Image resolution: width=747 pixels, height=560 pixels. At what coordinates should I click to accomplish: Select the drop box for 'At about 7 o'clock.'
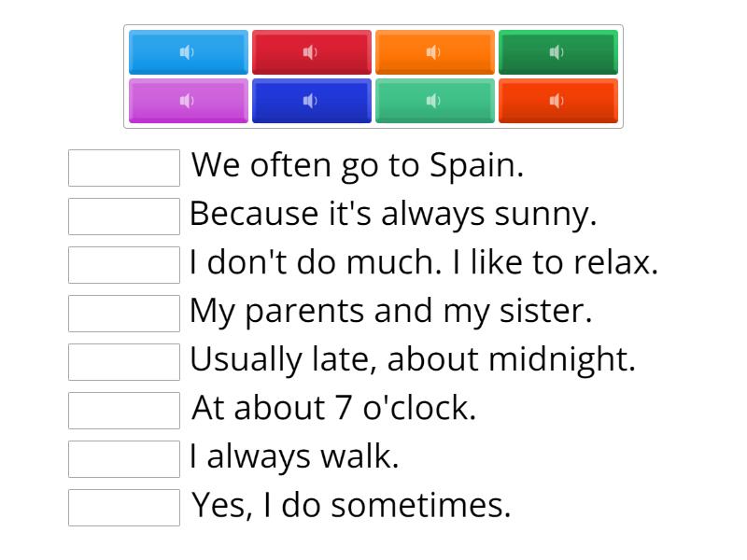[x=124, y=411]
